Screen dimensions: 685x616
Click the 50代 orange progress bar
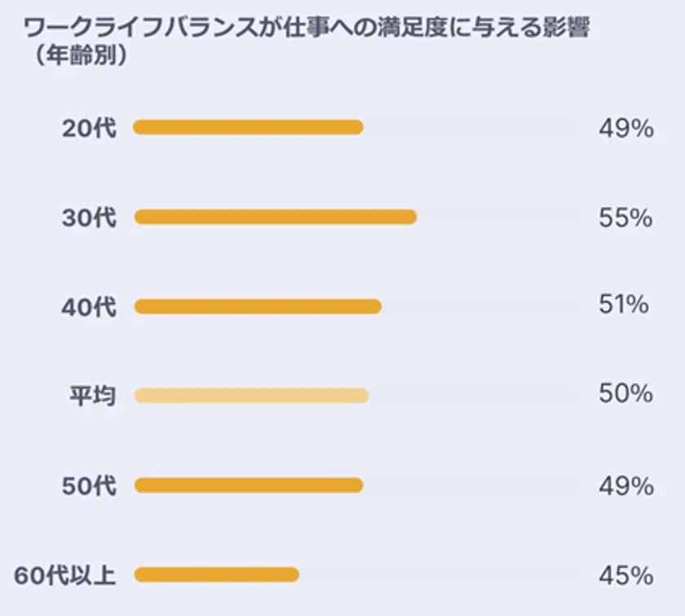[x=248, y=485]
